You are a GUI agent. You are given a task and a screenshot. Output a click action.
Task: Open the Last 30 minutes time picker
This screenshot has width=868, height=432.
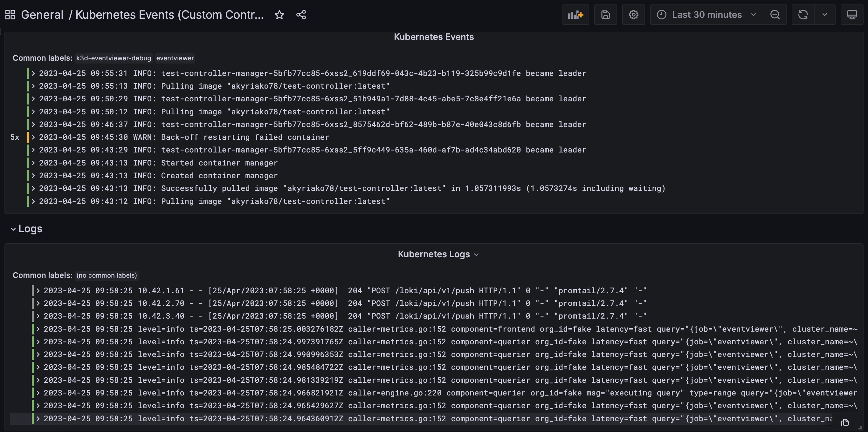(706, 15)
